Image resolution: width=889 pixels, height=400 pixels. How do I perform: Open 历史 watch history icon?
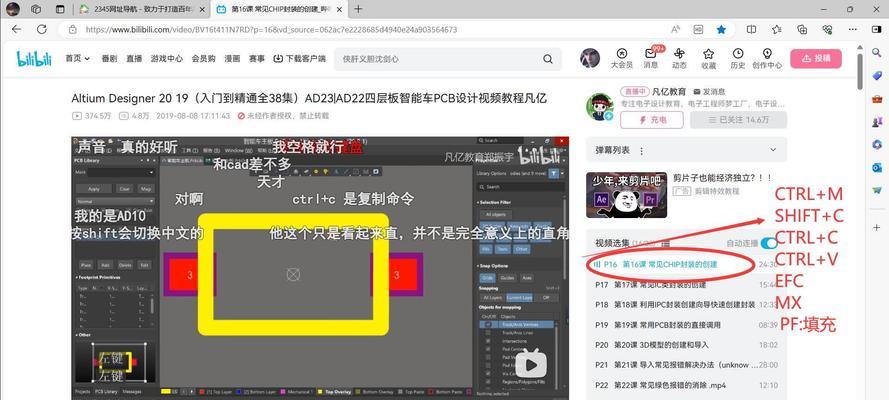pos(738,58)
